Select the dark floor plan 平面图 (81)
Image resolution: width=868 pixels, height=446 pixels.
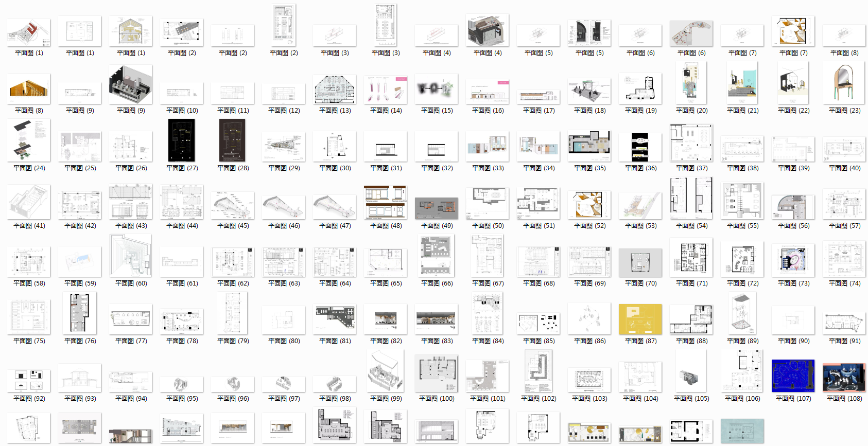334,318
